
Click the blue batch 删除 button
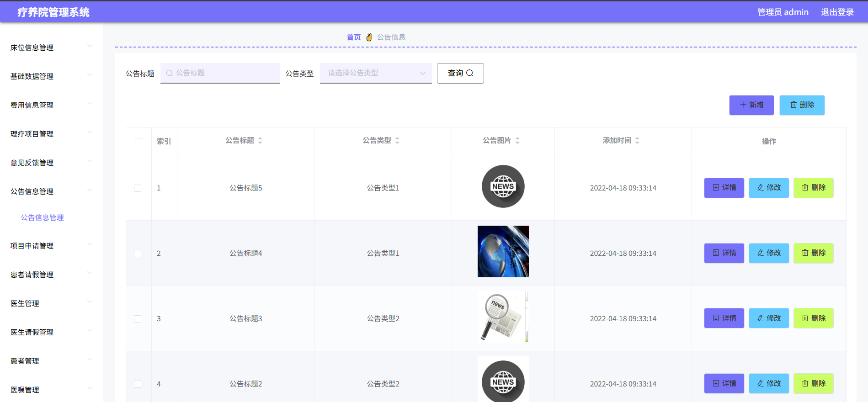(x=802, y=105)
